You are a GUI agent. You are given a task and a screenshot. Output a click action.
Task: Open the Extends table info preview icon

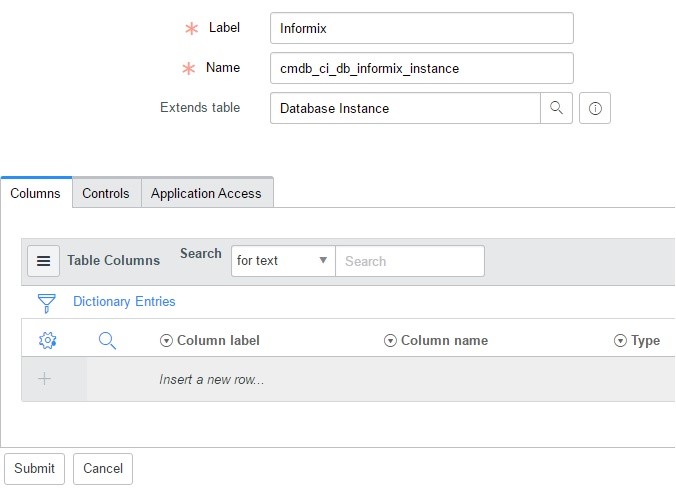pyautogui.click(x=595, y=108)
